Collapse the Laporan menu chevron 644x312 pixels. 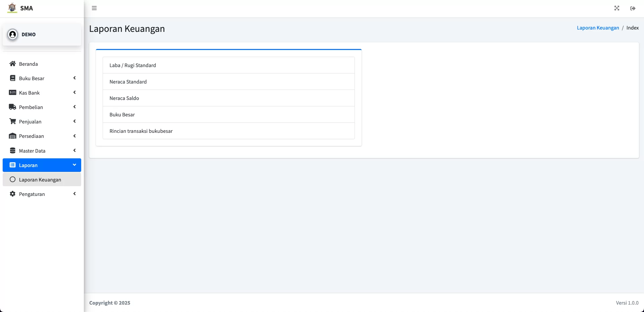tap(74, 165)
